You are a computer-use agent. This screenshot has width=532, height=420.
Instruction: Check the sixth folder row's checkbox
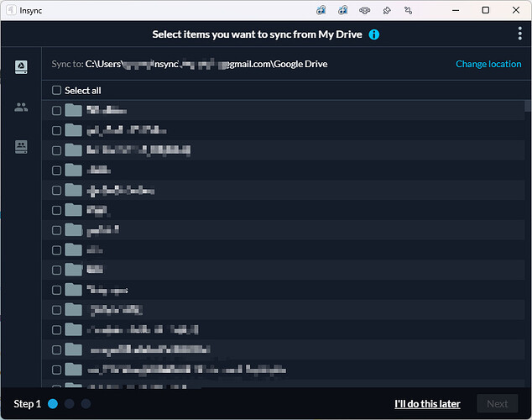pyautogui.click(x=56, y=210)
